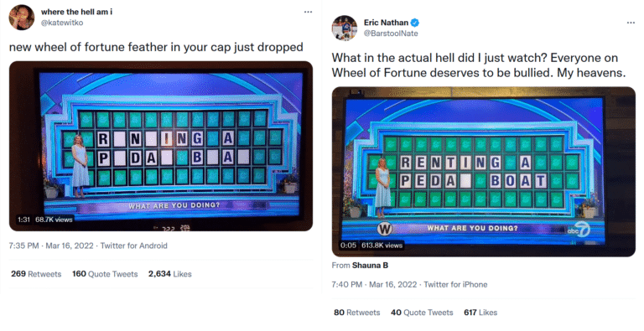Open more options on Eric Nathan's tweet
Image resolution: width=644 pixels, height=331 pixels.
click(x=631, y=23)
